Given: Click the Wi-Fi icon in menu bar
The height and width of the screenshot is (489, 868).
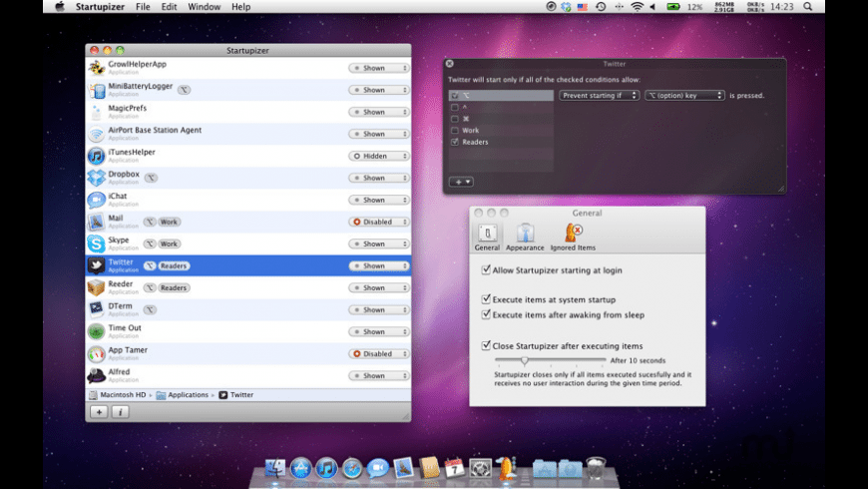Looking at the screenshot, I should coord(637,7).
